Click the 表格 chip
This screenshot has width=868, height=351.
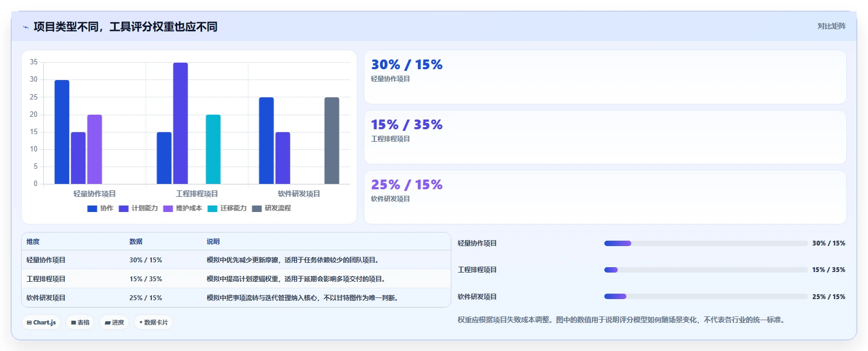(x=80, y=322)
